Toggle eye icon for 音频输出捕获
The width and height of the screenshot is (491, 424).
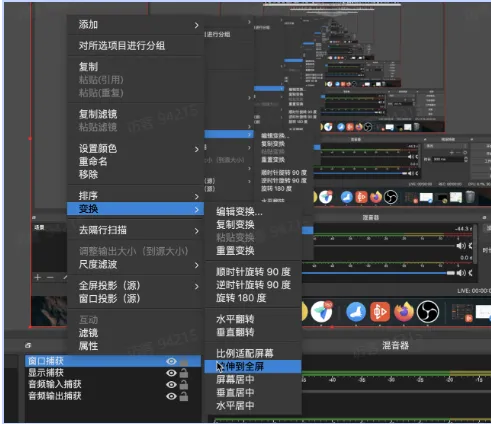[x=171, y=396]
